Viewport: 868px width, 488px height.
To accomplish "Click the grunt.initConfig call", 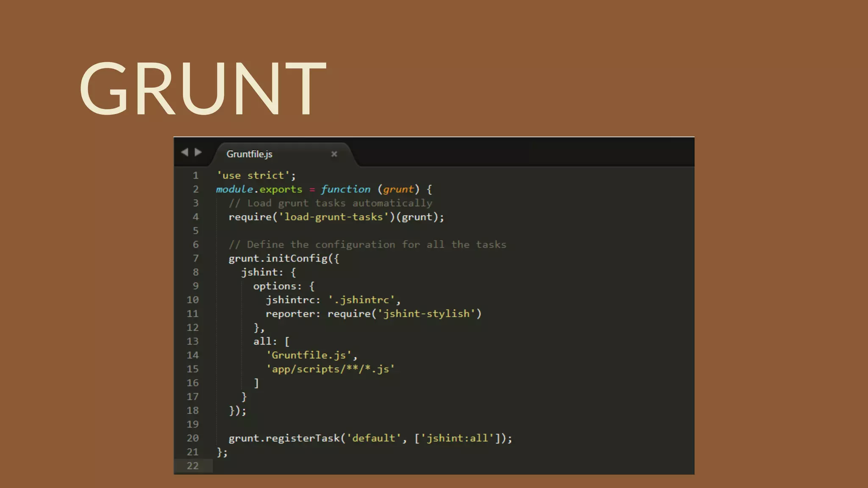I will pos(278,258).
